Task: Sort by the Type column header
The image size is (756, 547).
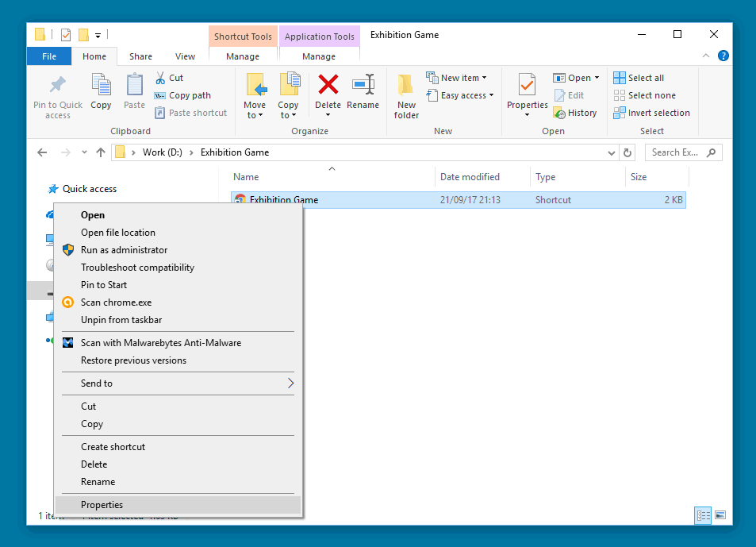Action: (578, 176)
